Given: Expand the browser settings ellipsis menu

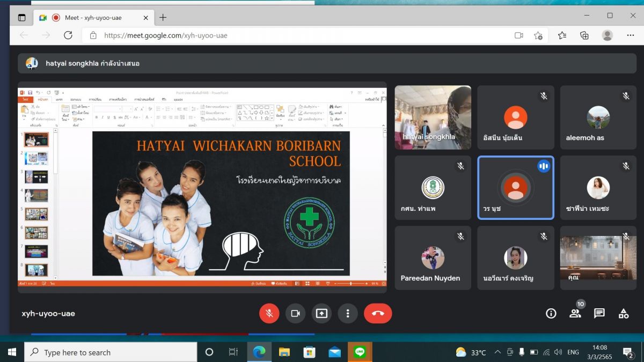Looking at the screenshot, I should (630, 35).
